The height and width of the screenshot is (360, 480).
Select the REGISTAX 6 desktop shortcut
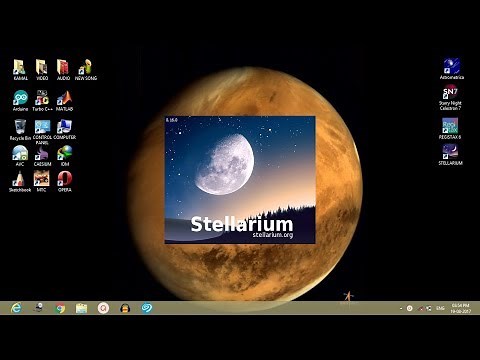click(x=450, y=128)
